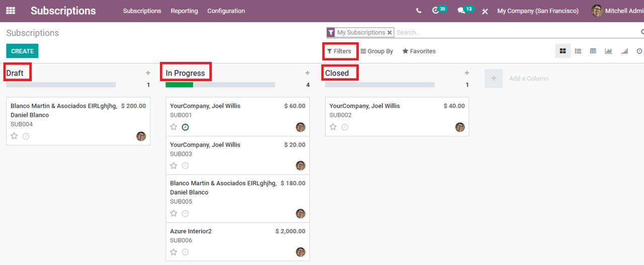Open company switcher My Company (San Francisco)
The image size is (644, 265).
(x=538, y=11)
